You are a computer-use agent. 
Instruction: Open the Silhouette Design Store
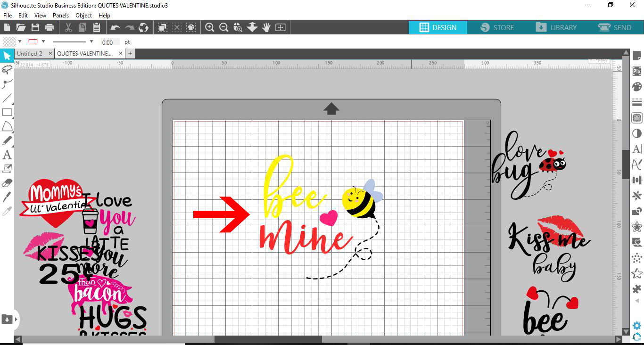pyautogui.click(x=497, y=27)
